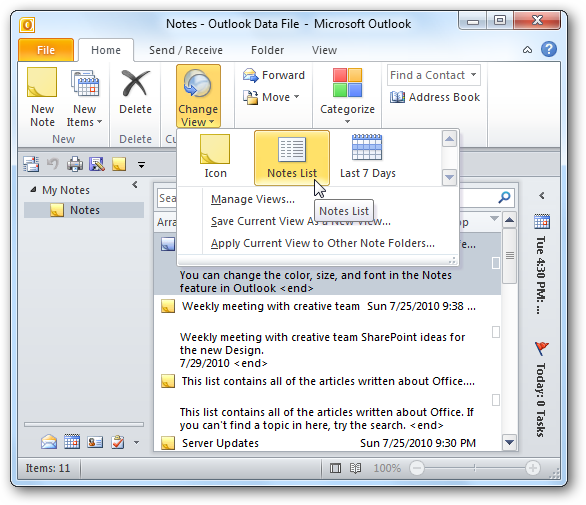Click the yellow note quick access icon

[x=119, y=164]
